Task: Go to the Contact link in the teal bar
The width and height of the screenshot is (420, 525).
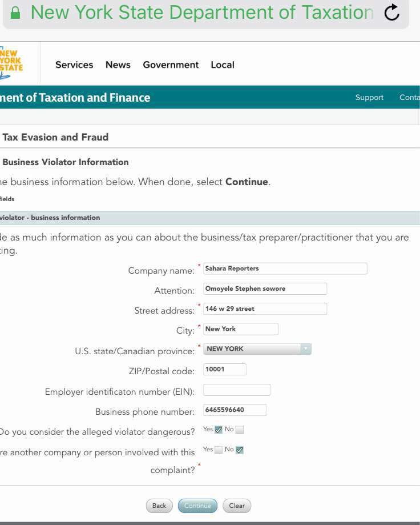Action: [410, 98]
